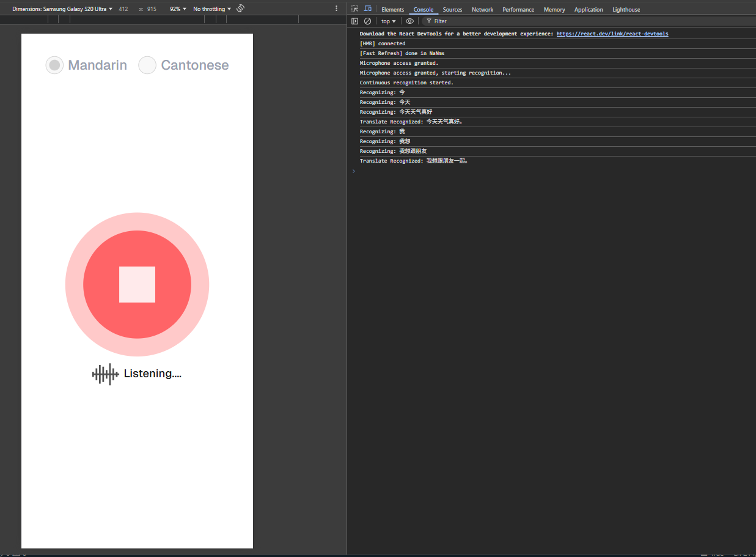
Task: Switch to the Elements tab
Action: pyautogui.click(x=392, y=9)
